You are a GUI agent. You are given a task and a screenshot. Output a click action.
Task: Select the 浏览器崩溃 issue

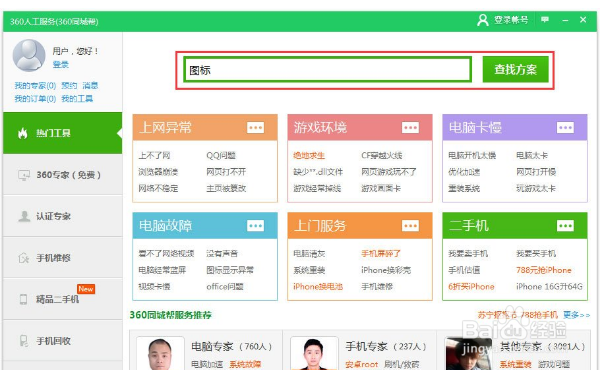pos(158,172)
